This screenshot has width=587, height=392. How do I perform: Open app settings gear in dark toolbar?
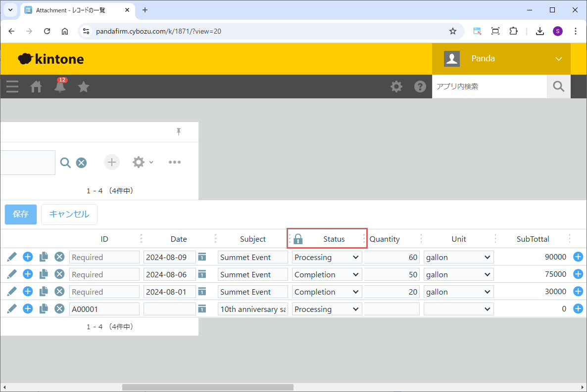coord(396,87)
